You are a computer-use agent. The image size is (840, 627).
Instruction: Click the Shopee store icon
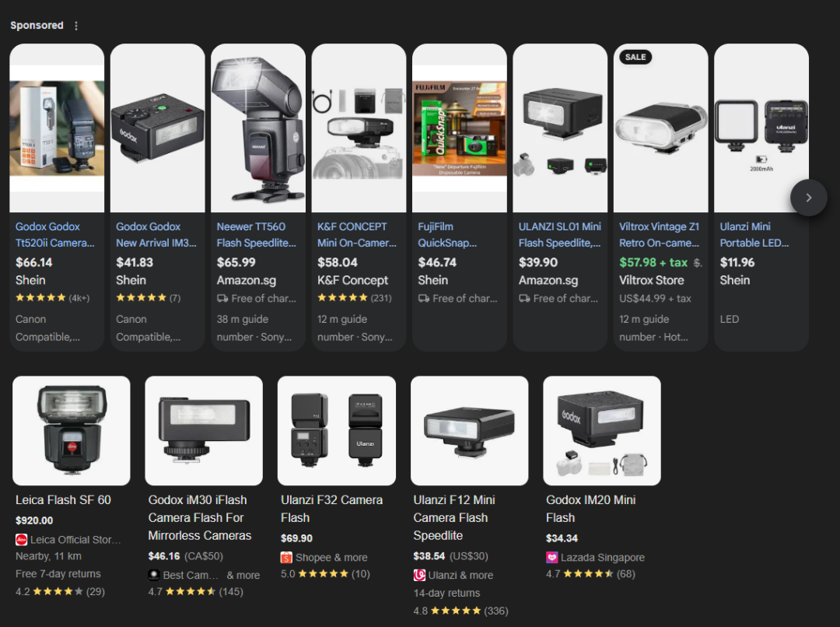point(286,557)
